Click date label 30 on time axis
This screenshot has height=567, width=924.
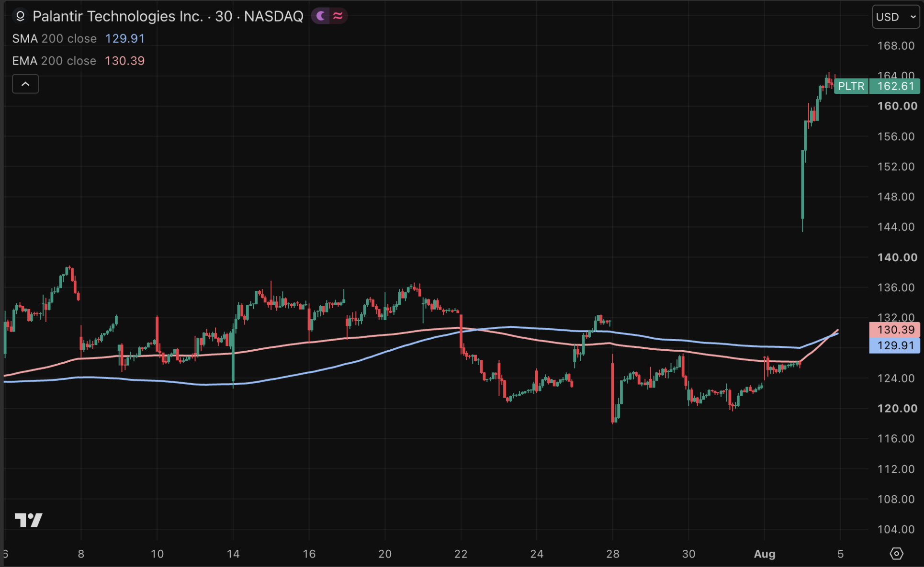click(x=688, y=554)
